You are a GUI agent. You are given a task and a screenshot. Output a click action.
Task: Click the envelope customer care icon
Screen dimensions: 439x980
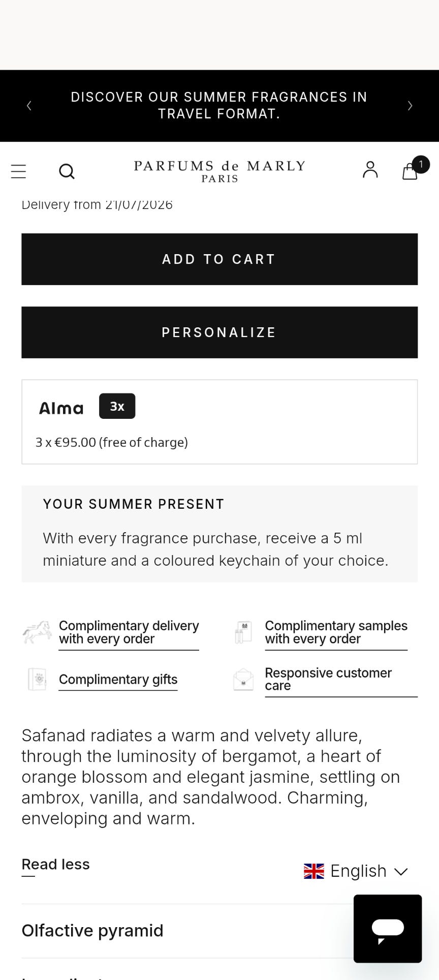[x=243, y=679]
